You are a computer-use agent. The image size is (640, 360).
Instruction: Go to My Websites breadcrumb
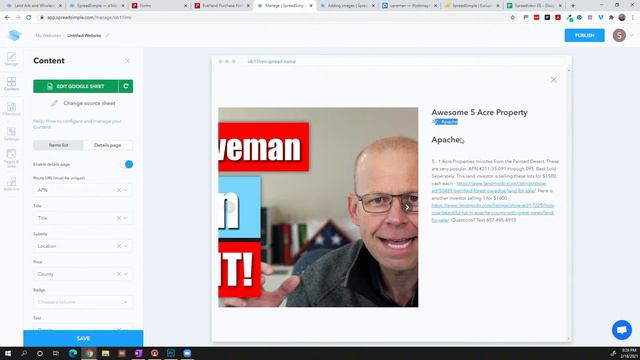click(48, 36)
